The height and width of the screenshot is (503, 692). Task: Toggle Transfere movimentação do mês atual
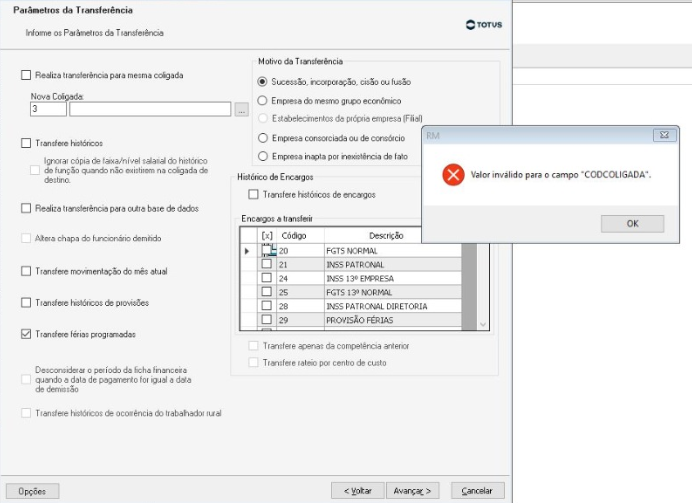click(x=26, y=271)
